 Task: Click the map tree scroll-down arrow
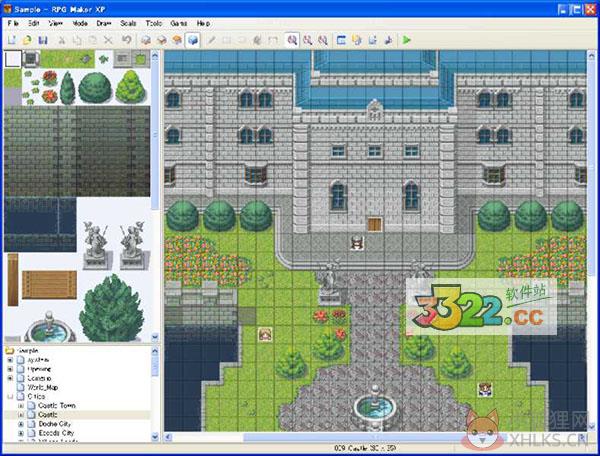(x=155, y=436)
